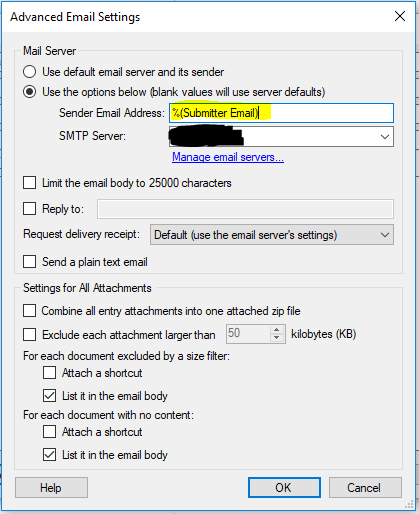419x514 pixels.
Task: Enable Send a plain text email
Action: [29, 262]
